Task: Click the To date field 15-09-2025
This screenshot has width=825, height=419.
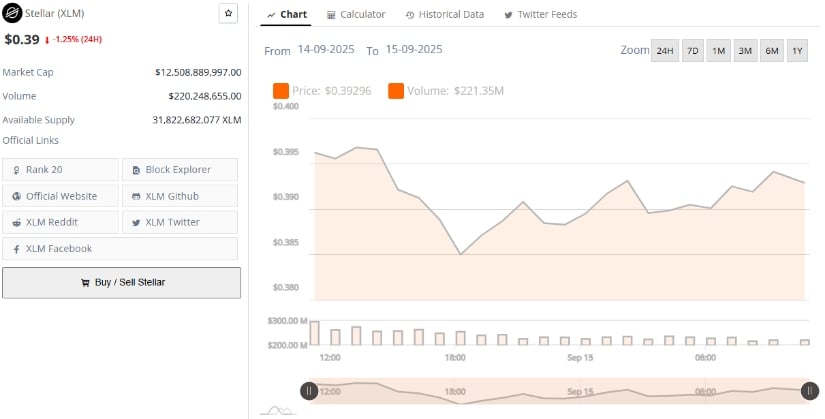Action: (414, 49)
